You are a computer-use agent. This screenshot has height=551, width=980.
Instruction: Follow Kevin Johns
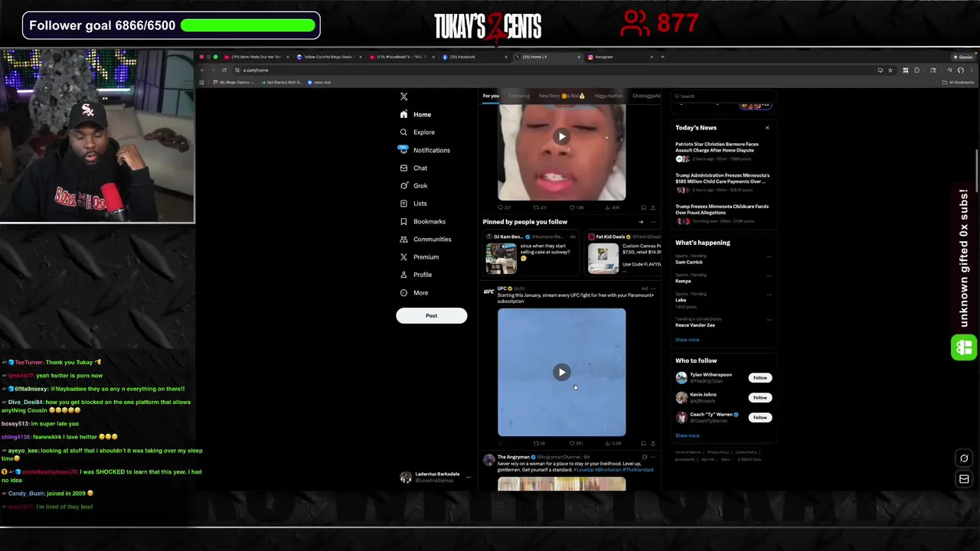point(759,397)
